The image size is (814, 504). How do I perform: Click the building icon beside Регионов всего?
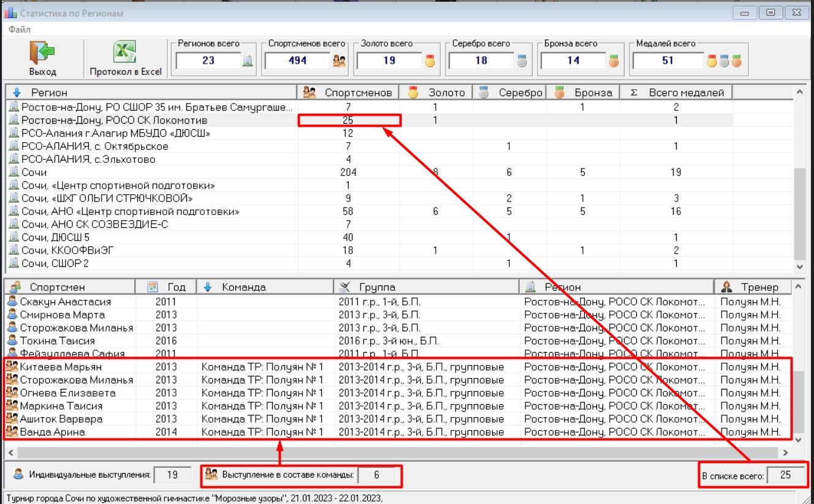point(248,61)
